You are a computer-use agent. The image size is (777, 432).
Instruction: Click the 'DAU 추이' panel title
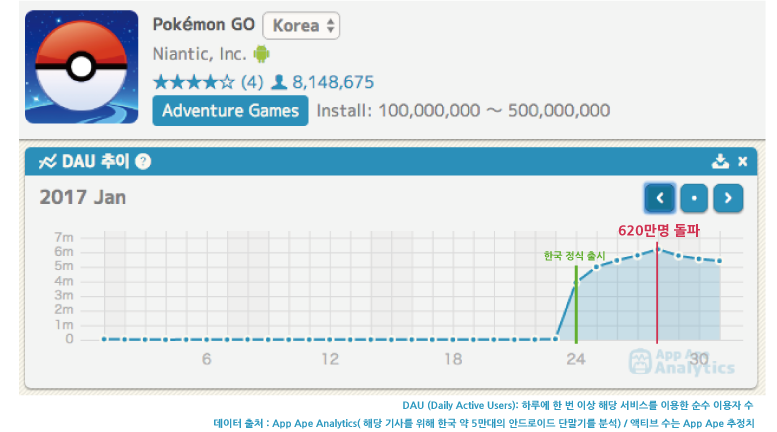pos(95,162)
